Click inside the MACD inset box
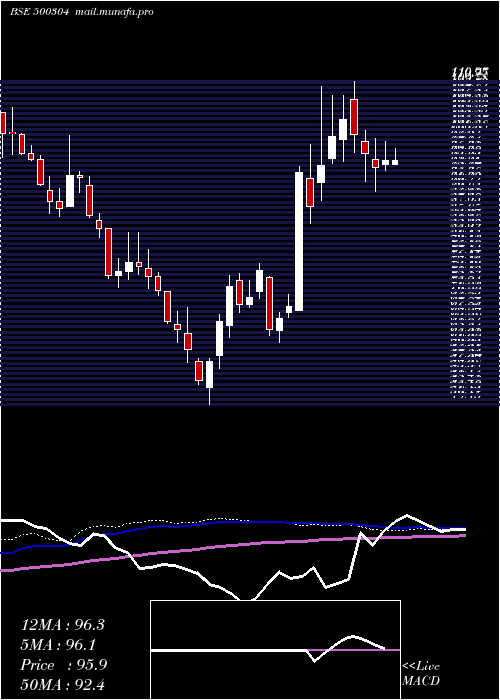Image resolution: width=500 pixels, height=700 pixels. [x=275, y=650]
